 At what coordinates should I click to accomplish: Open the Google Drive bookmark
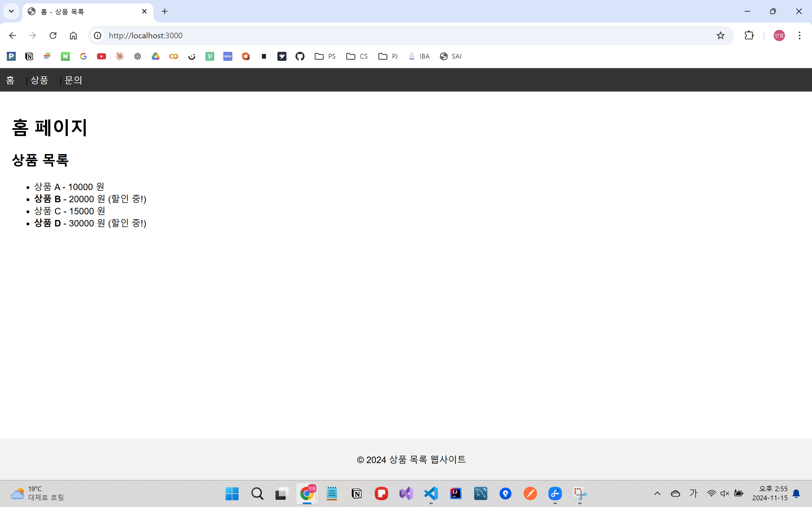coord(155,56)
